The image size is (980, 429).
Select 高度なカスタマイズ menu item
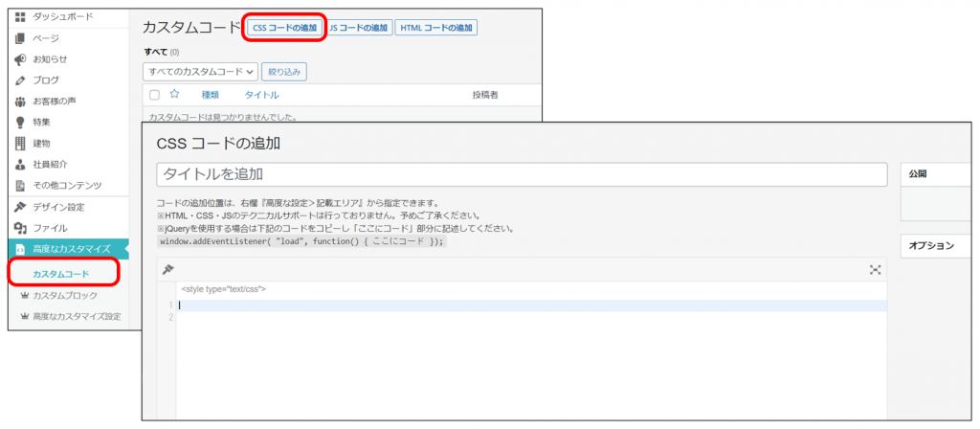click(x=69, y=250)
